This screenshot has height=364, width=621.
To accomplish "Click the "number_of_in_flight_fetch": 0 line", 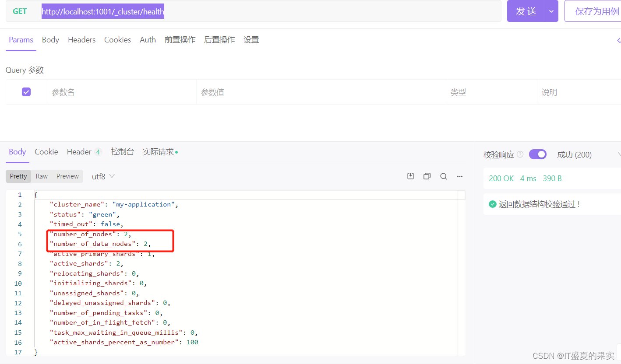I will (x=110, y=322).
